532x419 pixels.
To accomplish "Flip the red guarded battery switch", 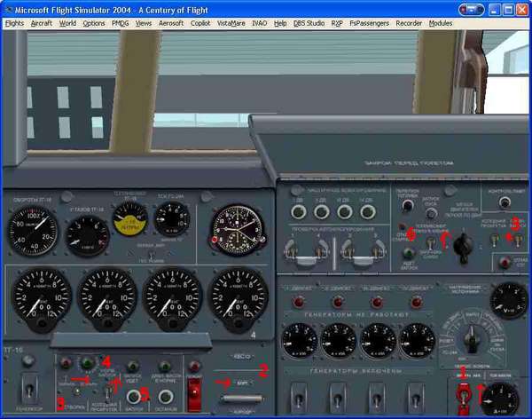I will tap(464, 399).
